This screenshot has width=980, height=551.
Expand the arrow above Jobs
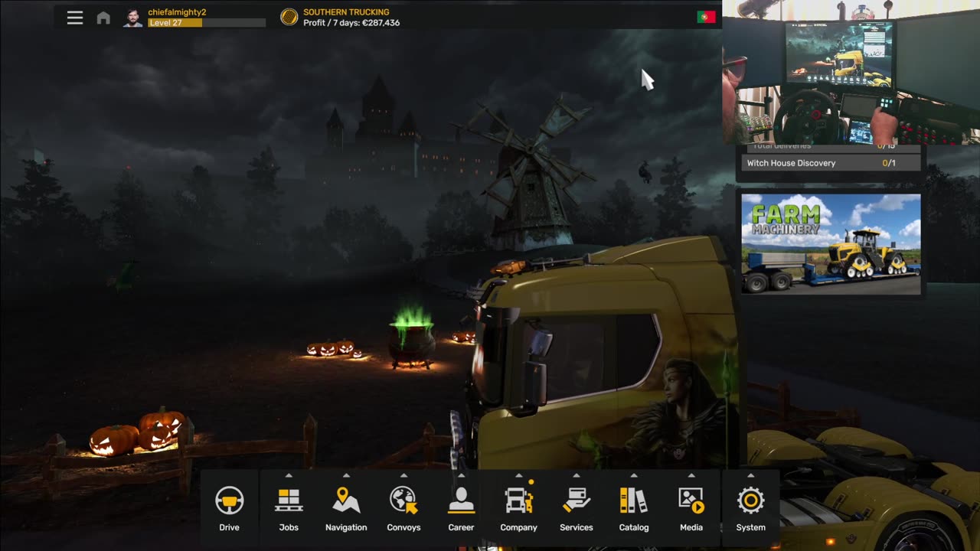click(x=289, y=476)
